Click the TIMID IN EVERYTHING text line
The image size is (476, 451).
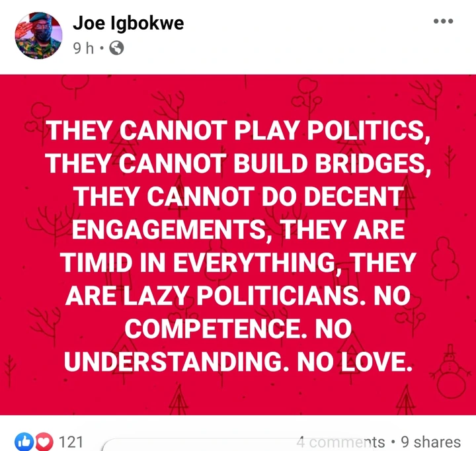(238, 263)
